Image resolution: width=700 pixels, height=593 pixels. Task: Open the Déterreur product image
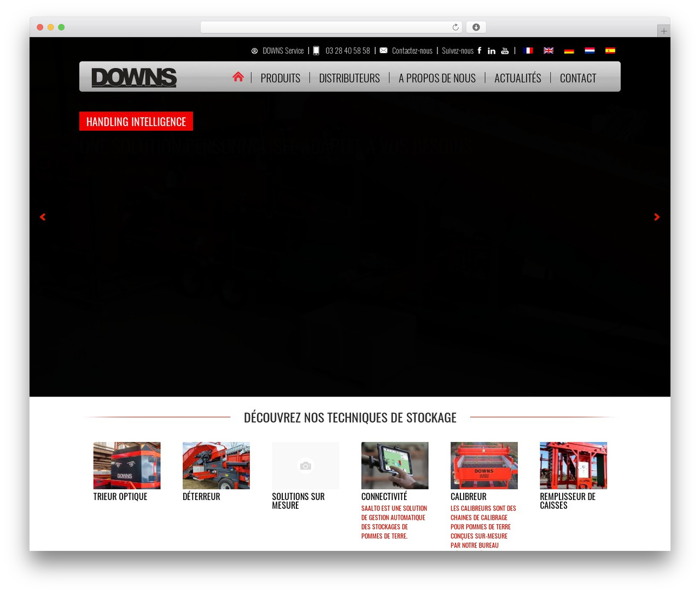(216, 466)
